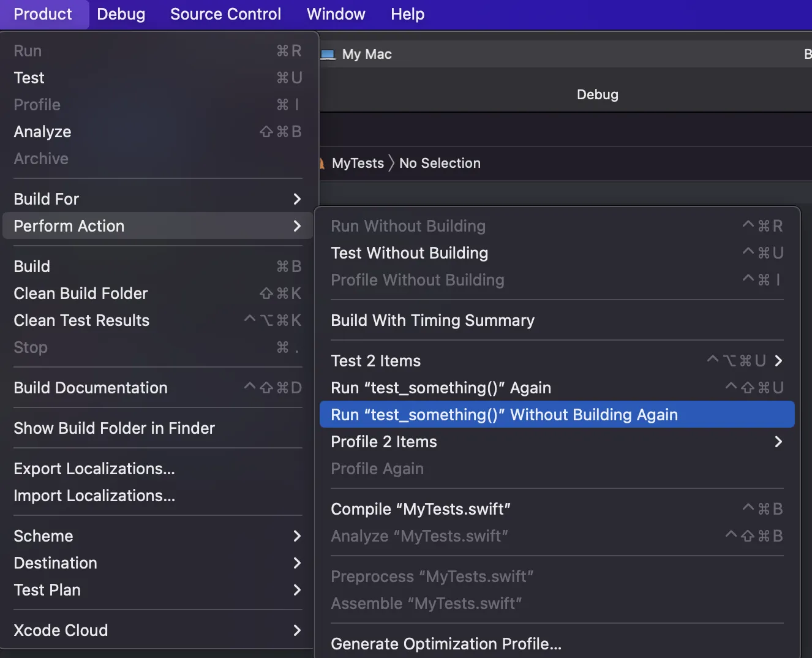The image size is (812, 658).
Task: Click MyTests in the jump bar
Action: pyautogui.click(x=358, y=164)
